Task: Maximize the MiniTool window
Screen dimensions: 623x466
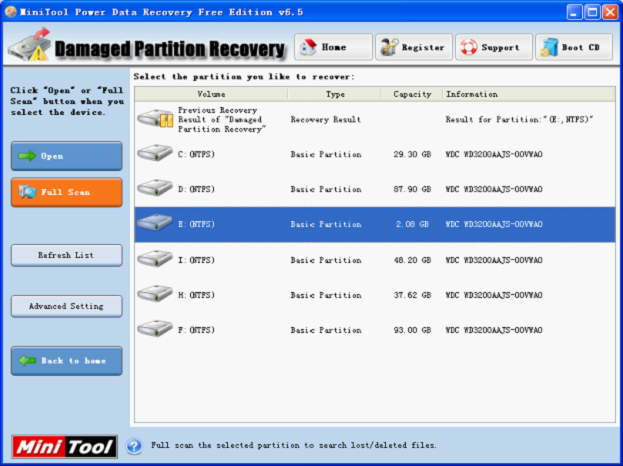Action: pyautogui.click(x=592, y=12)
